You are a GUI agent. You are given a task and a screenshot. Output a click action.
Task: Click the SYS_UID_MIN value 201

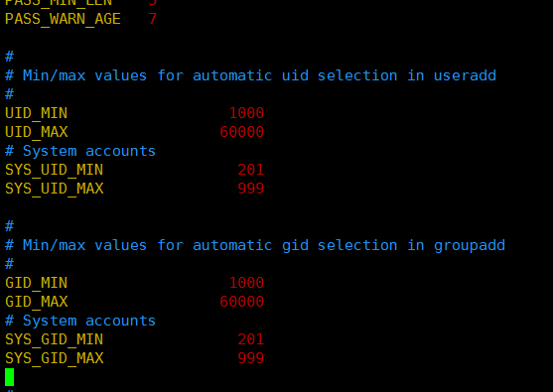point(251,170)
